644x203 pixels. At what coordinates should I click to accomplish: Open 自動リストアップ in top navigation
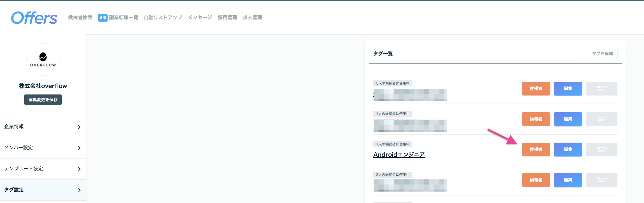[x=163, y=17]
